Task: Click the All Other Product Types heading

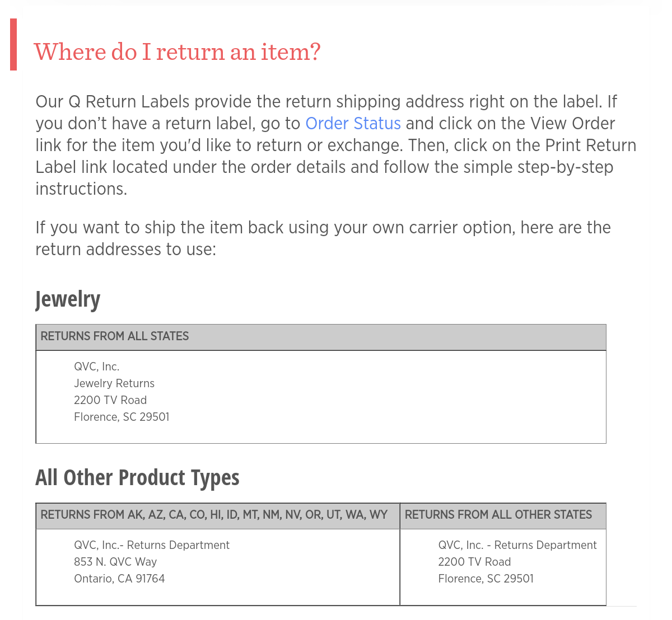Action: 137,478
